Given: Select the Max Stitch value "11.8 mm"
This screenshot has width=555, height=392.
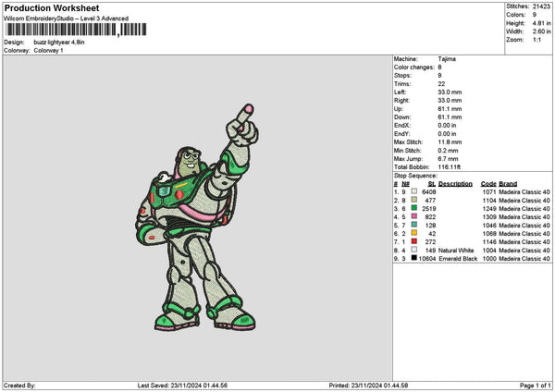Looking at the screenshot, I should point(450,142).
